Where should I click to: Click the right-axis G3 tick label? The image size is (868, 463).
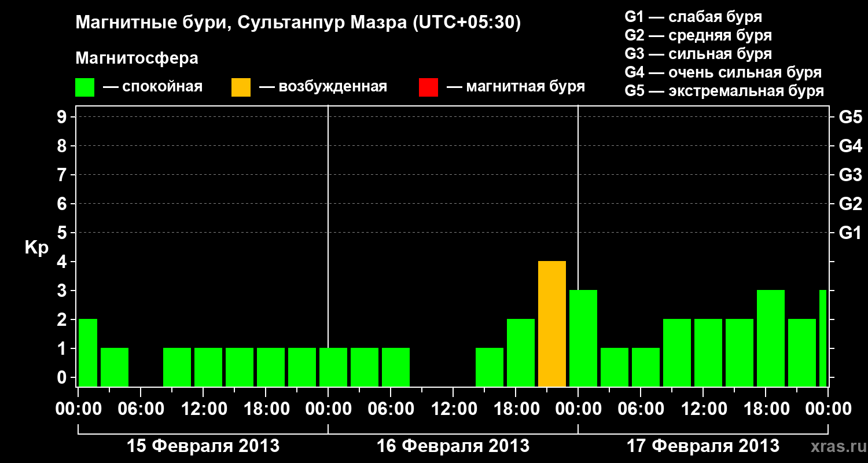[850, 175]
